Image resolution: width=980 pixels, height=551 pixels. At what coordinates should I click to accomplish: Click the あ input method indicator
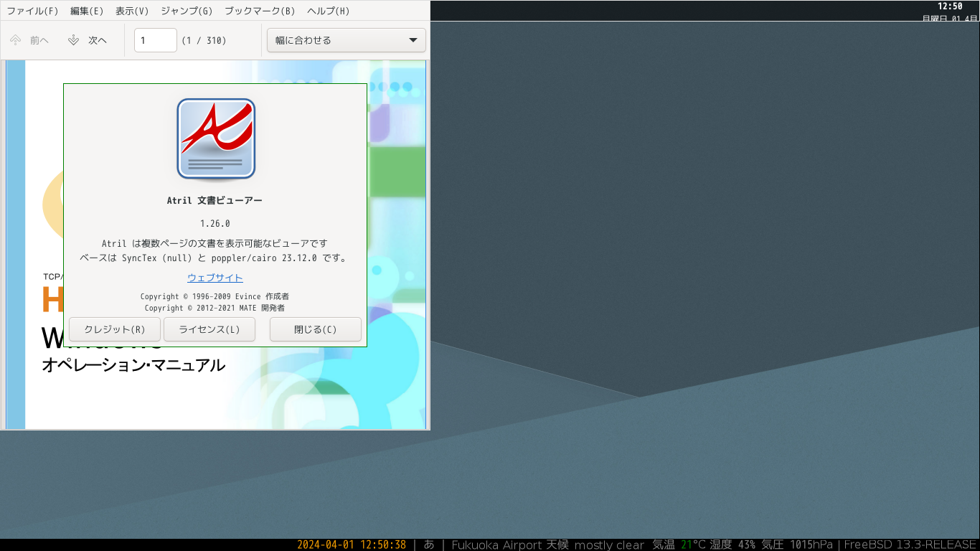tap(429, 545)
